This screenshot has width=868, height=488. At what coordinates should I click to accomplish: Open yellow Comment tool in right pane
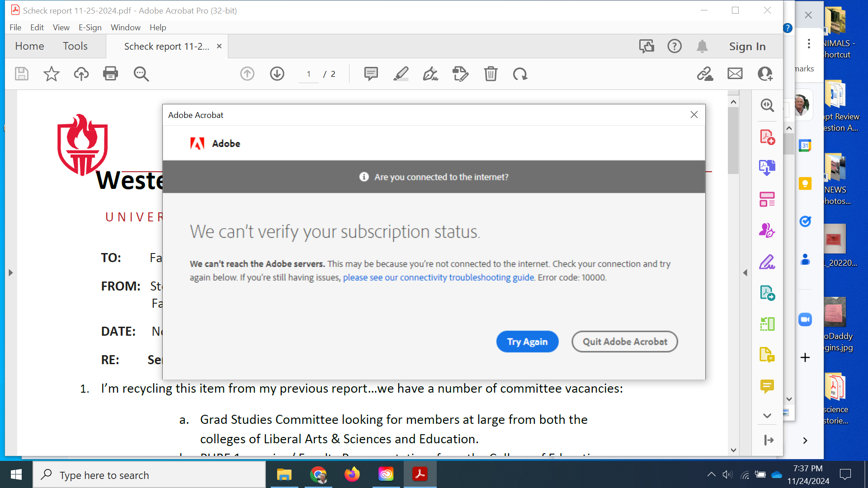767,386
